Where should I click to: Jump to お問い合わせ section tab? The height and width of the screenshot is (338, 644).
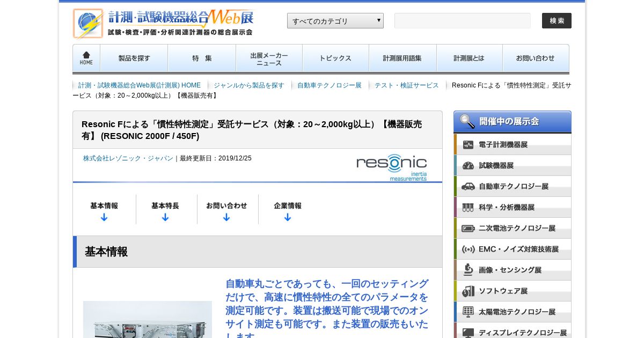[x=226, y=209]
